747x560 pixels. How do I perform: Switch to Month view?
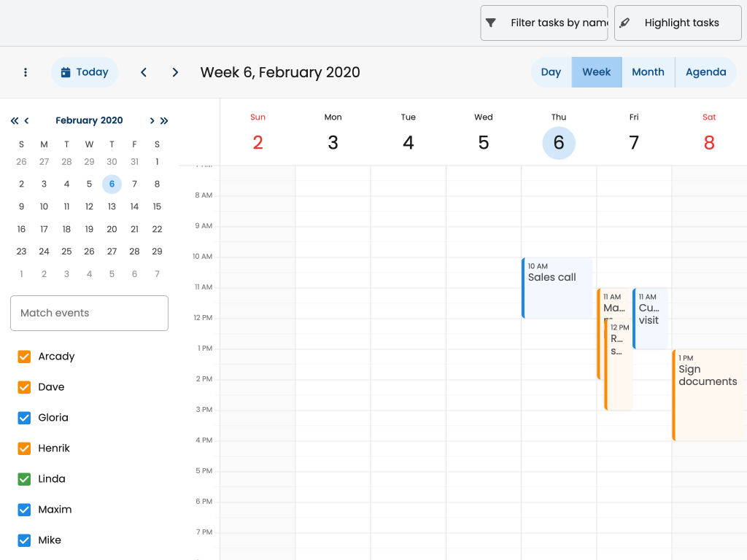coord(648,72)
